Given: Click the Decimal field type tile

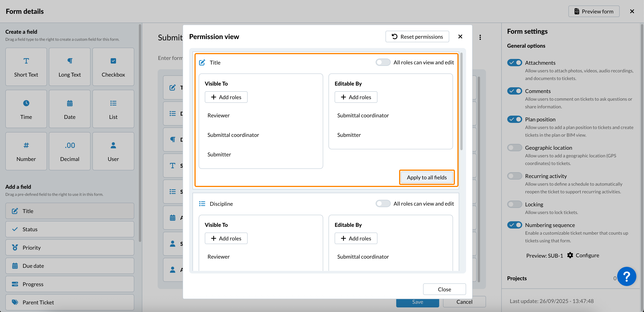Looking at the screenshot, I should [69, 151].
